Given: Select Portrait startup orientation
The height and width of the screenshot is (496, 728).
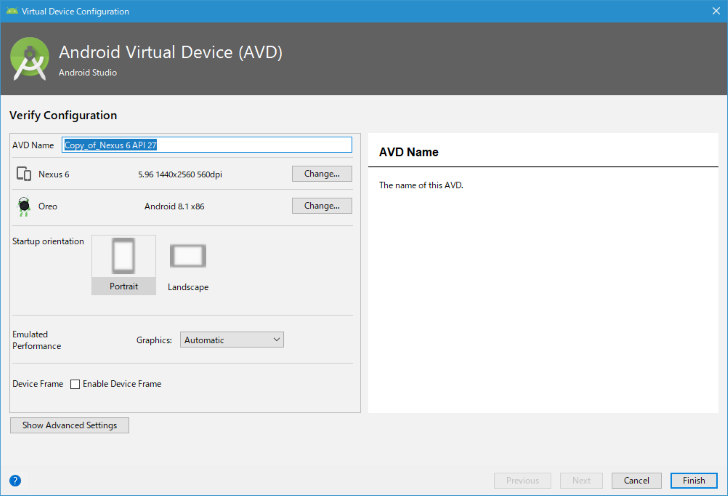Looking at the screenshot, I should pyautogui.click(x=124, y=265).
